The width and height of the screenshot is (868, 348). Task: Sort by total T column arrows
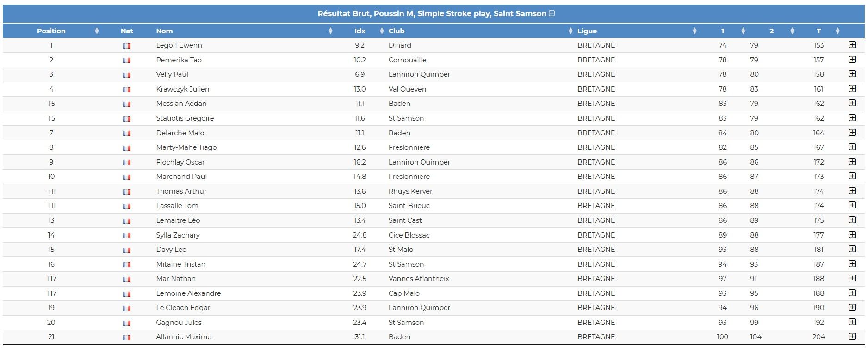837,31
